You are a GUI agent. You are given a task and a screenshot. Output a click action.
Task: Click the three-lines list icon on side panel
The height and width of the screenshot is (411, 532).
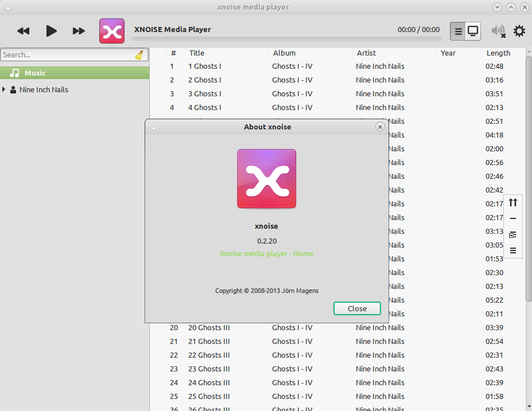click(x=513, y=250)
